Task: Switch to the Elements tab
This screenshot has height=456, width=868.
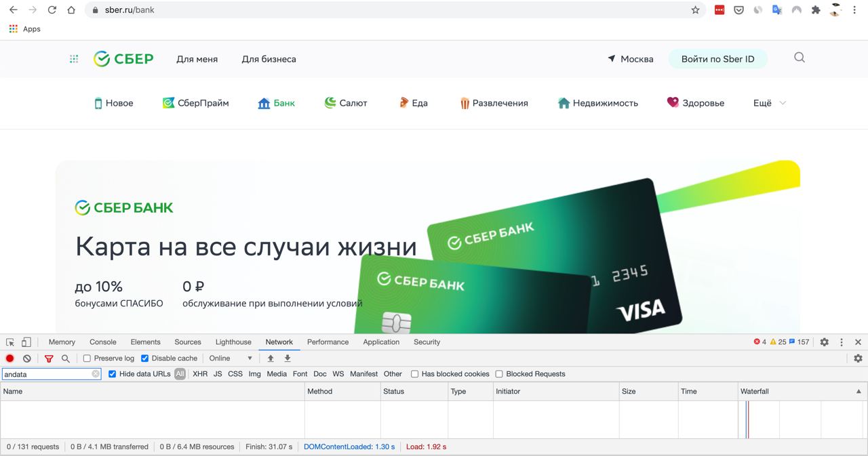Action: click(146, 342)
